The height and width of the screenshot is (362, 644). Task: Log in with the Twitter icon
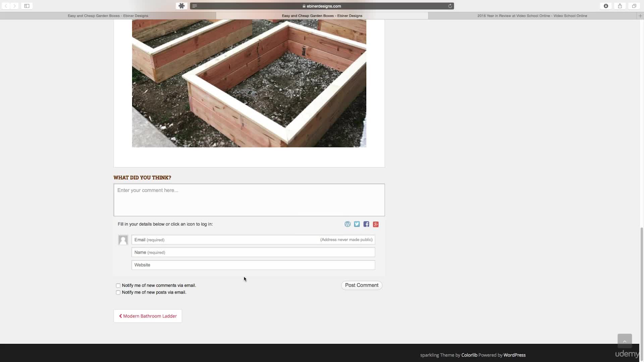[357, 224]
